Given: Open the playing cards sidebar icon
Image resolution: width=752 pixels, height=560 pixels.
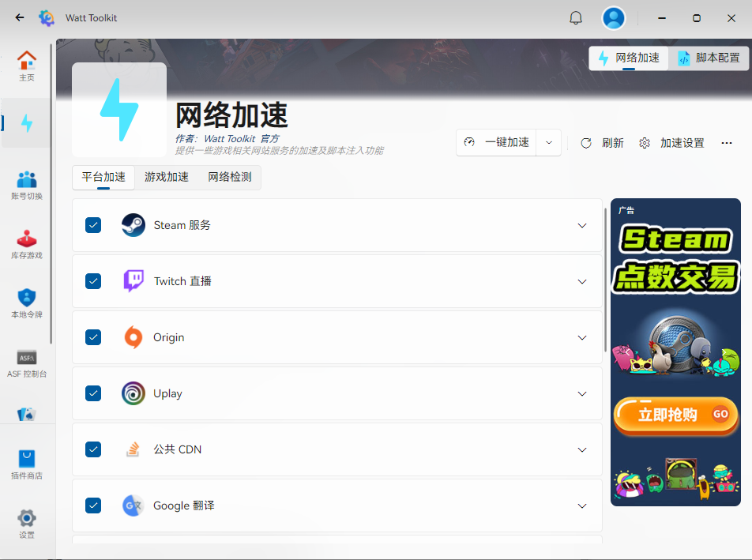Looking at the screenshot, I should pos(27,414).
